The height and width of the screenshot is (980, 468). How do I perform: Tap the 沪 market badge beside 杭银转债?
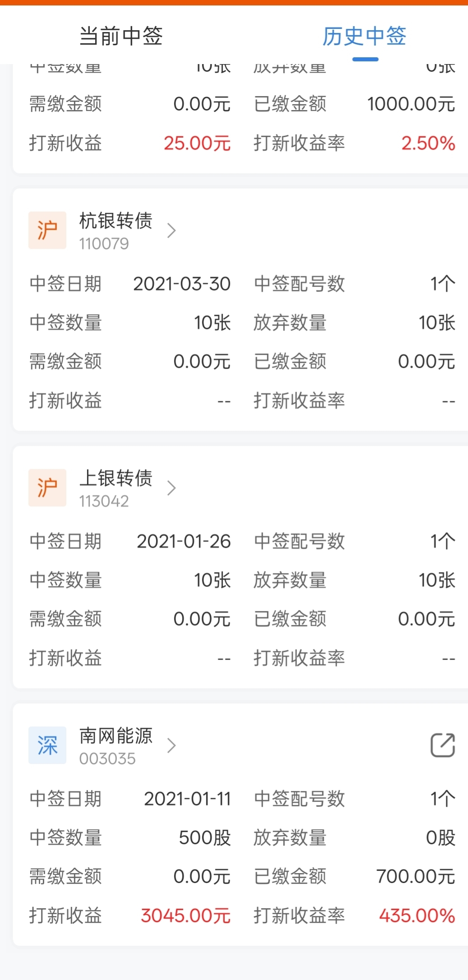[x=47, y=230]
